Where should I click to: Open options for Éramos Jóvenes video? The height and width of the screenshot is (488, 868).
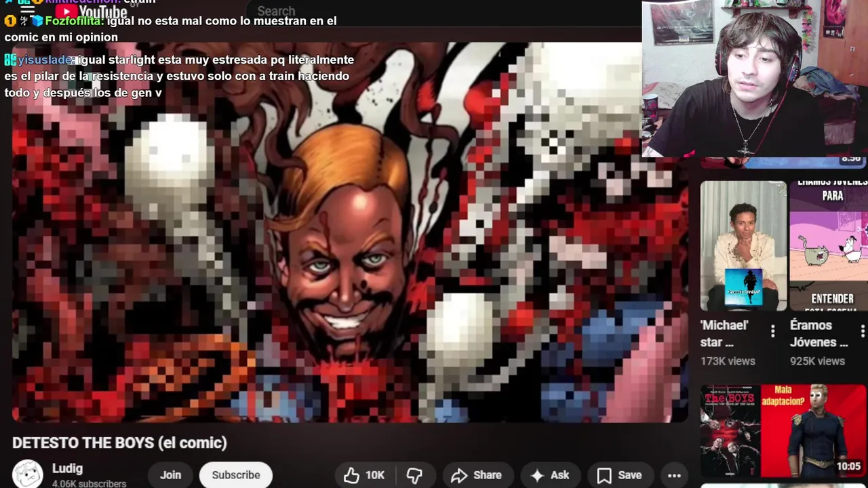862,331
